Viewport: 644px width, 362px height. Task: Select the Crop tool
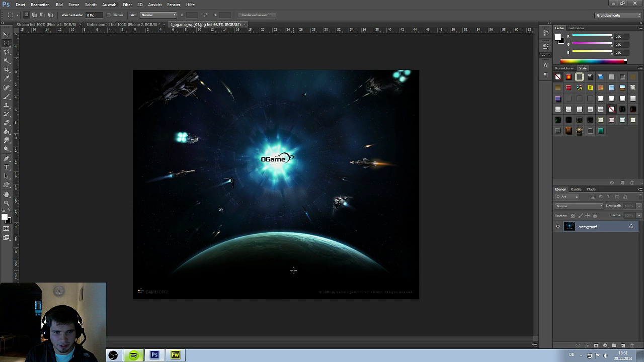click(x=7, y=69)
